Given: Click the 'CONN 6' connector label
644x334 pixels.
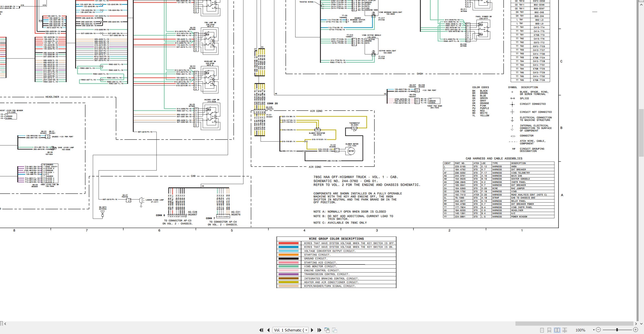Looking at the screenshot, I should 160,215.
